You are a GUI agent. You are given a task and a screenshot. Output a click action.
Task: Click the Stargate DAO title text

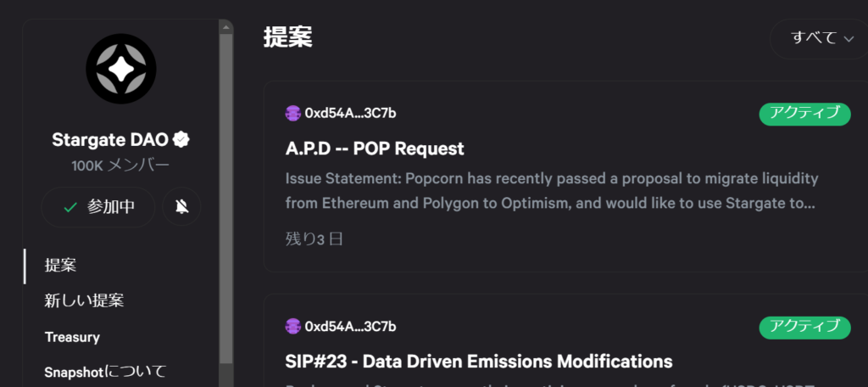click(x=109, y=139)
